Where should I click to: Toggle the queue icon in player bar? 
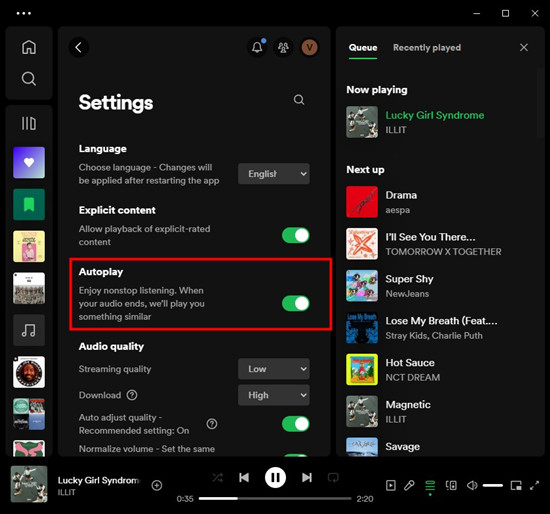pyautogui.click(x=430, y=486)
